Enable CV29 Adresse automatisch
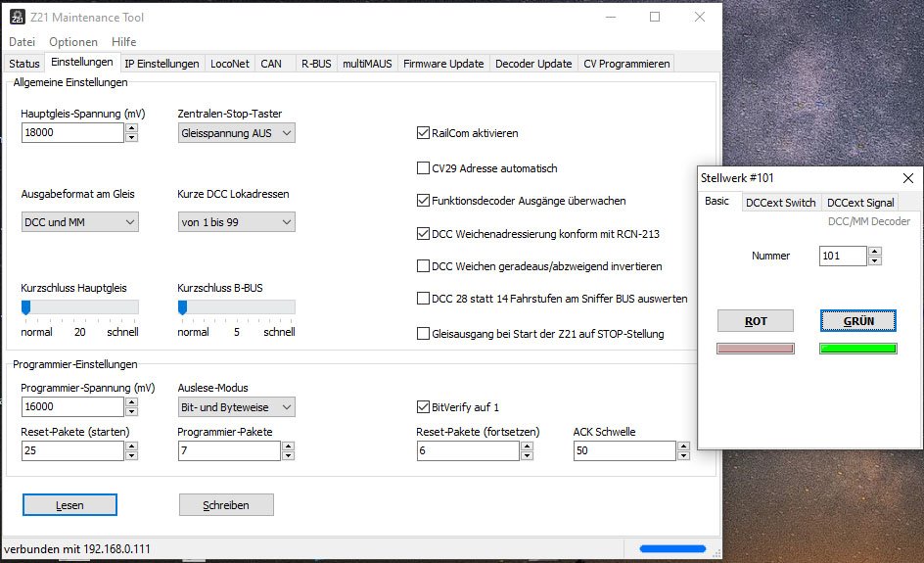 point(423,168)
